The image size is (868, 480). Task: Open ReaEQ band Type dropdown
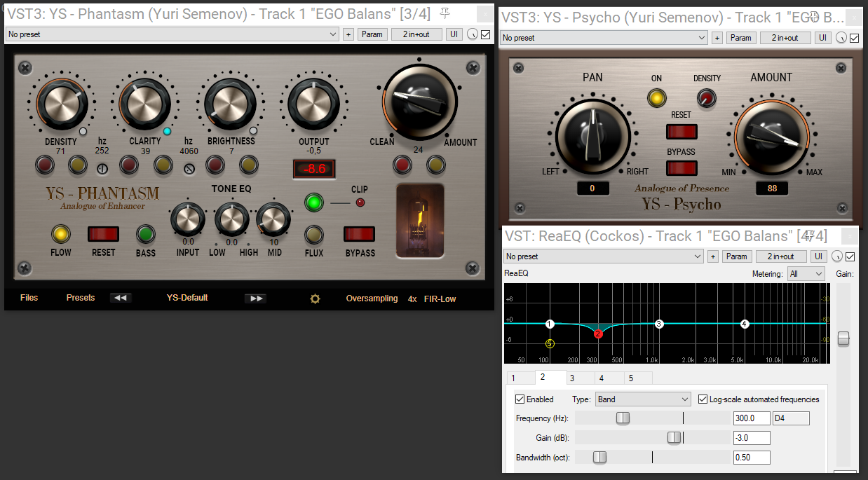[643, 399]
